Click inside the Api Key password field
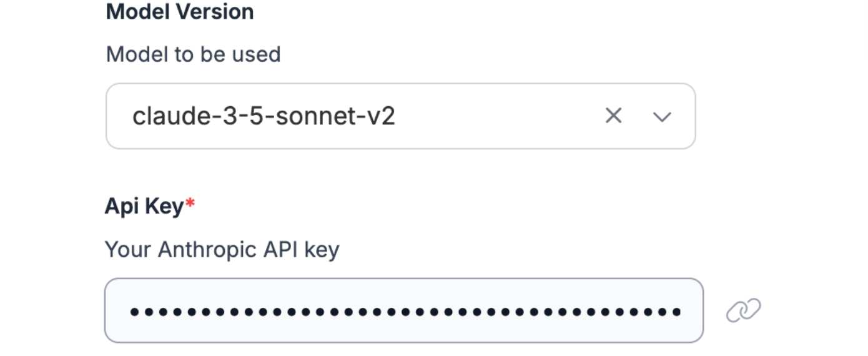This screenshot has height=356, width=868. point(403,310)
